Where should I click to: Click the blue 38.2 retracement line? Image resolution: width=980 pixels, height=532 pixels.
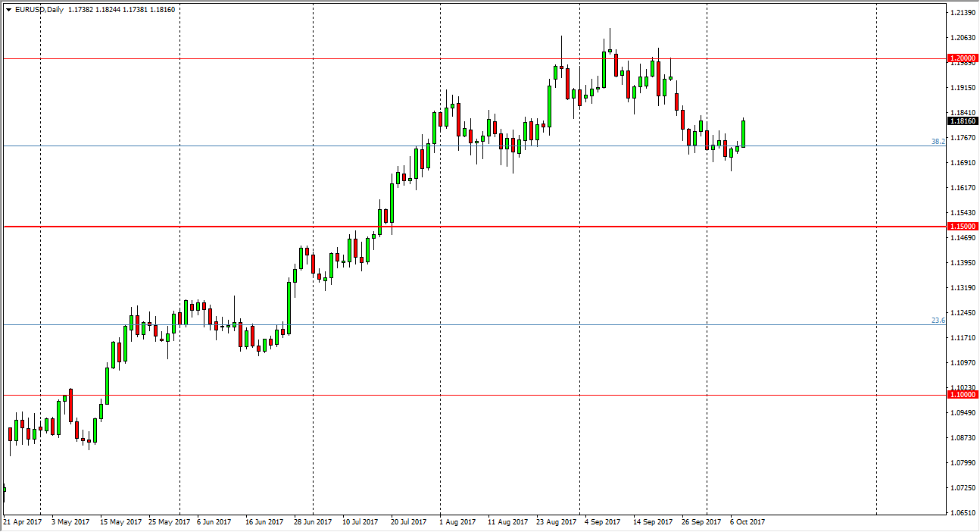point(303,146)
